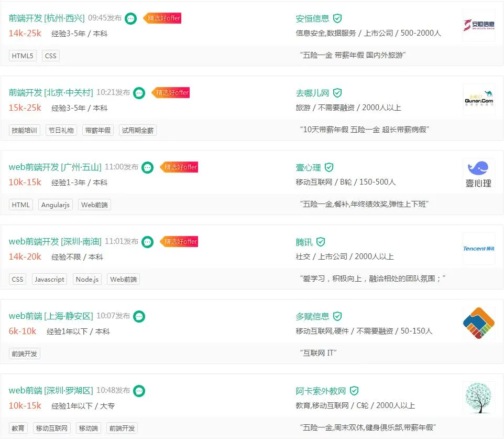Open chat icon beside 北京·中关村 posting
The height and width of the screenshot is (439, 504).
139,93
